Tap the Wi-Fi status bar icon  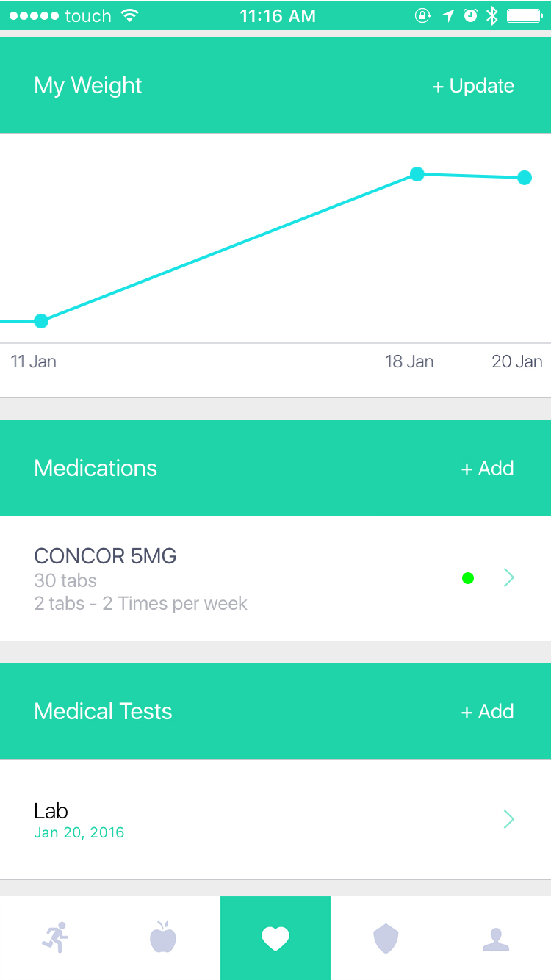130,15
